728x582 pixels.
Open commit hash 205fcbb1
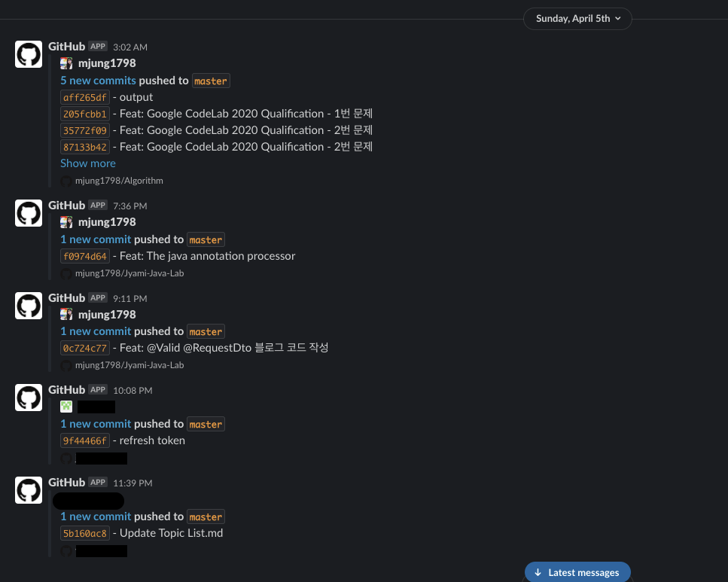tap(85, 114)
